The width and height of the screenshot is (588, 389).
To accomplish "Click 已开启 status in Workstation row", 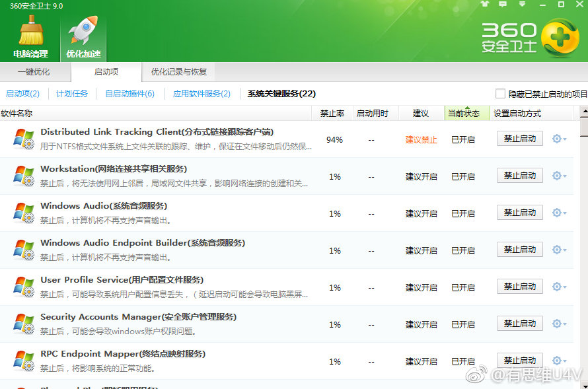I will click(x=463, y=176).
